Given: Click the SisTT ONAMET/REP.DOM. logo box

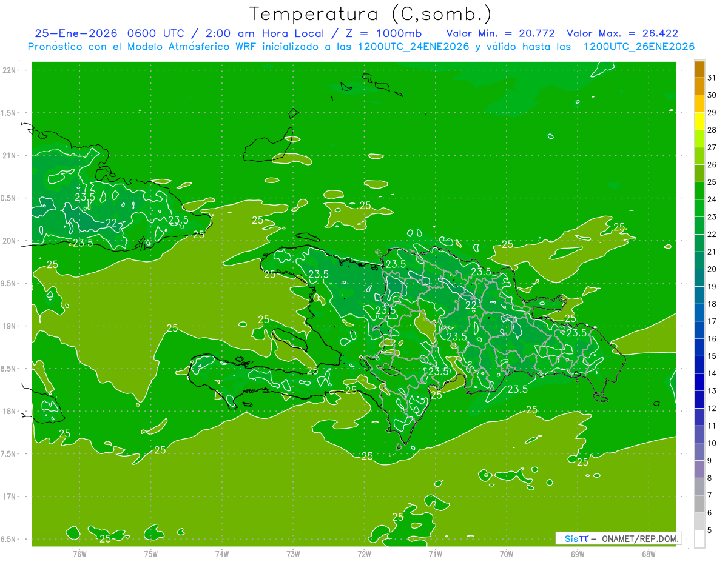Looking at the screenshot, I should tap(618, 538).
